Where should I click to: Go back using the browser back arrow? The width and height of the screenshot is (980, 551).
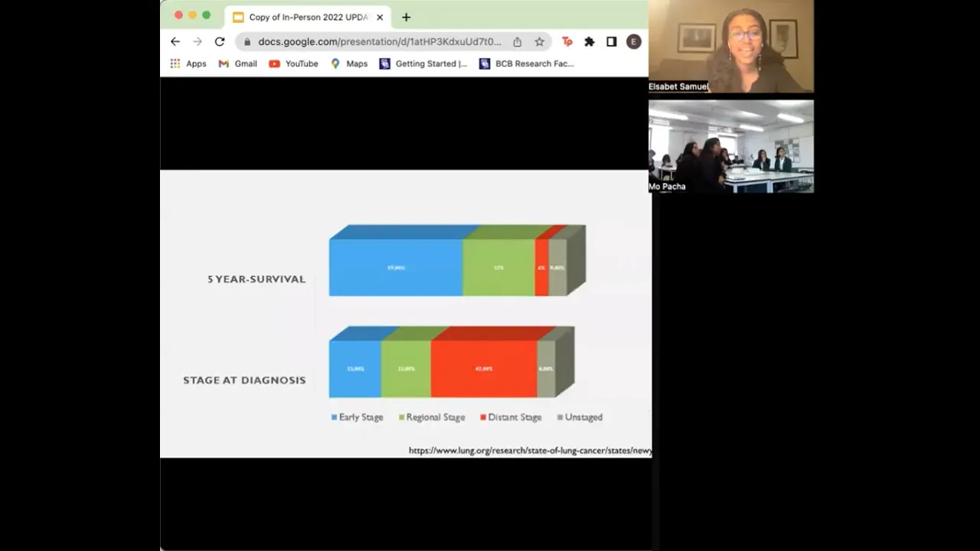[x=175, y=42]
